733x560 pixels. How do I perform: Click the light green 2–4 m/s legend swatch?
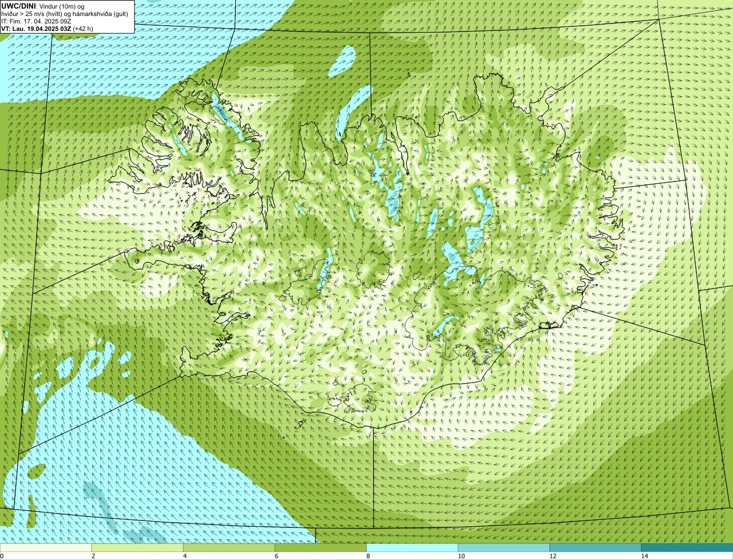click(137, 547)
